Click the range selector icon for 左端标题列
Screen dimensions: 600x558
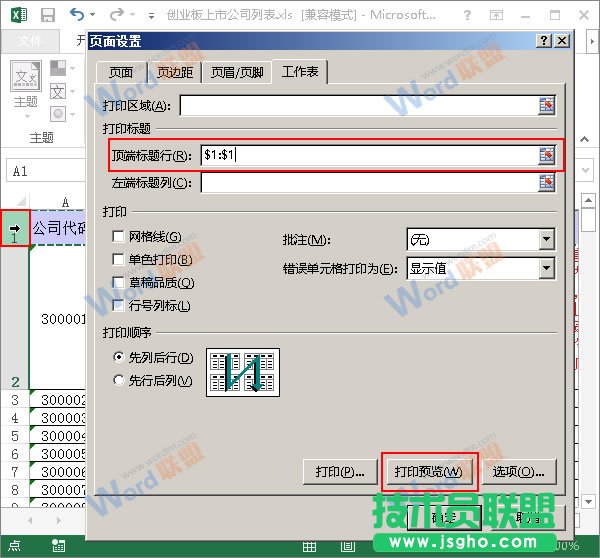coord(546,182)
